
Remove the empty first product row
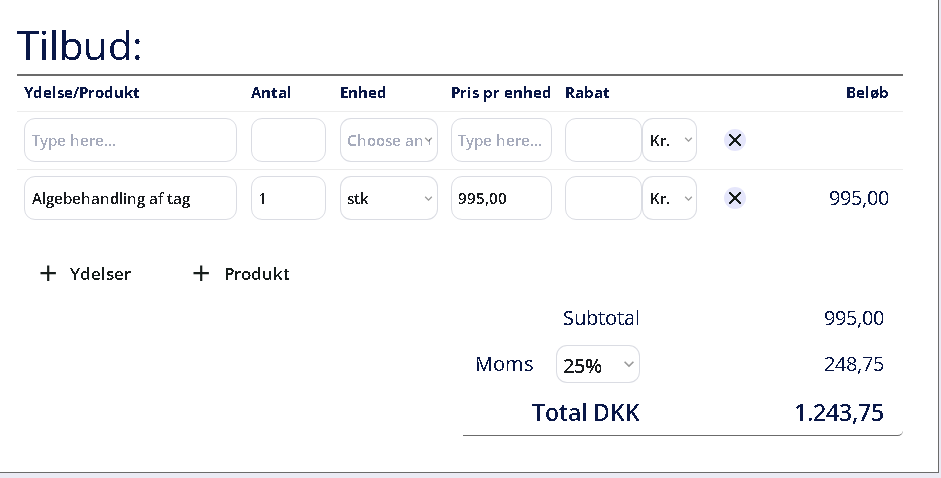pyautogui.click(x=735, y=140)
